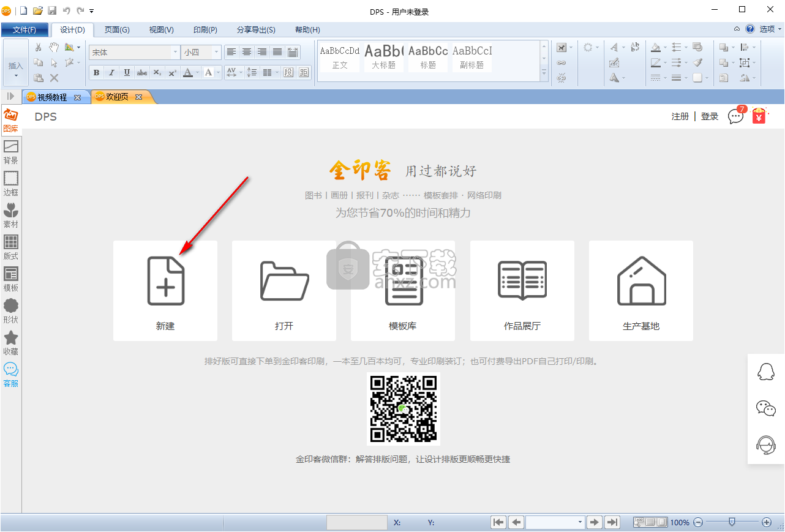Open the 模板库 template library tile
Viewport: 785px width, 532px height.
[403, 290]
